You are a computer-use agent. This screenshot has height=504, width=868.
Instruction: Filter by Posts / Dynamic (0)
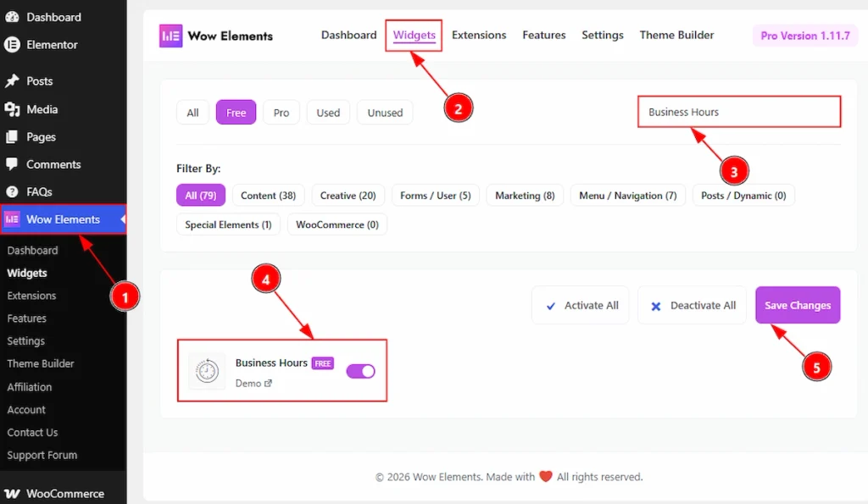[743, 196]
